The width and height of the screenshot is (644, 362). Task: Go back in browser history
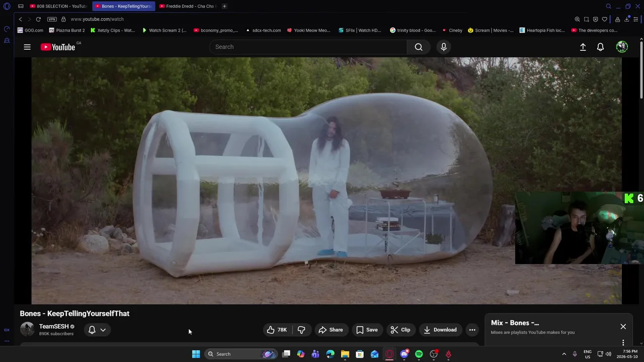click(20, 19)
